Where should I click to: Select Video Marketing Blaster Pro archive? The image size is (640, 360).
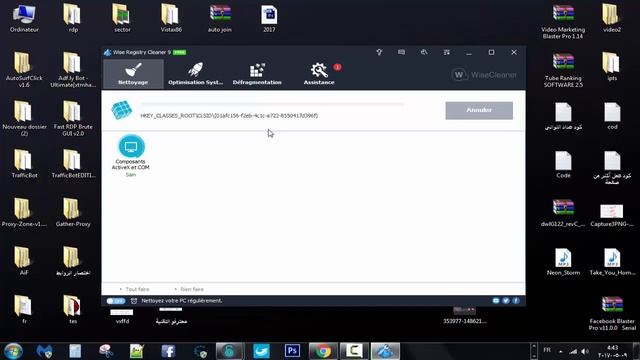(563, 22)
